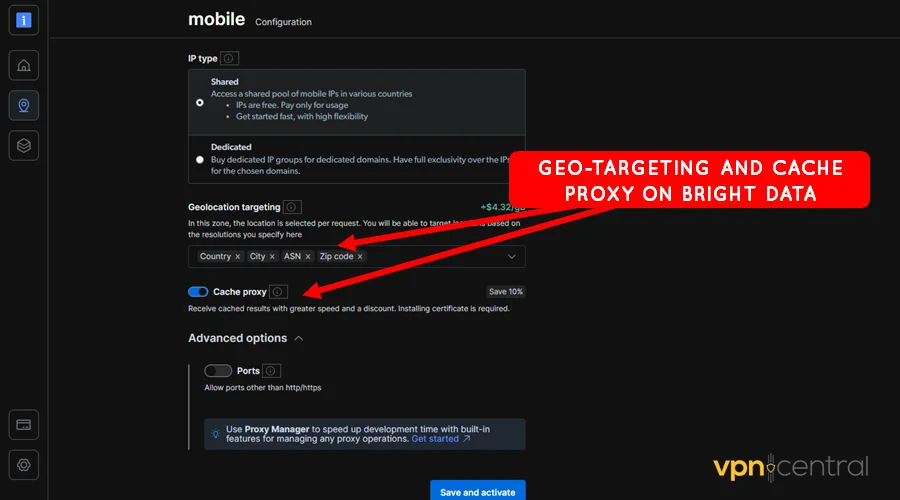Image resolution: width=900 pixels, height=500 pixels.
Task: Click the lightbulb tip icon
Action: tap(215, 434)
